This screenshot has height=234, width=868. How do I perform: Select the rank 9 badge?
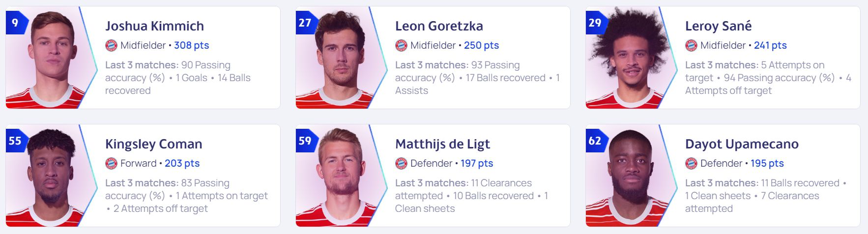pos(16,23)
